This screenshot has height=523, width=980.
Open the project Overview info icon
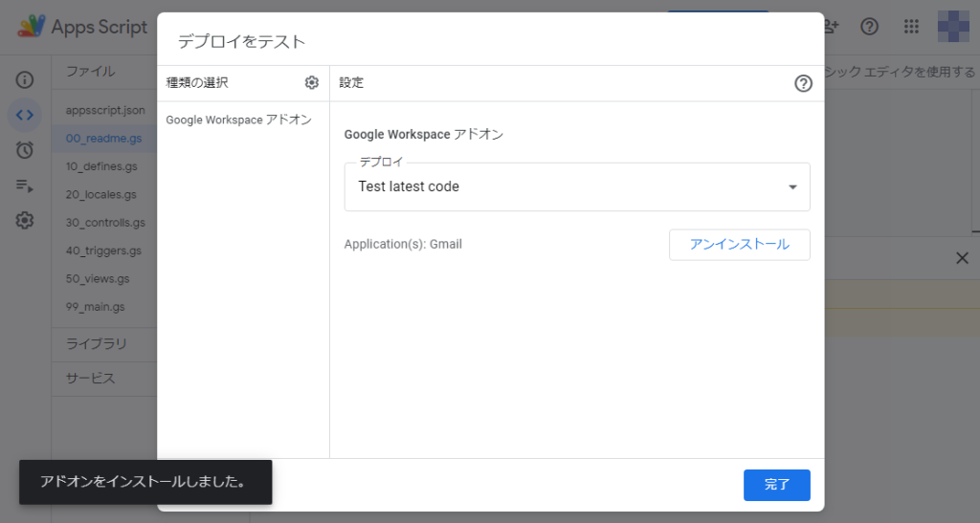(x=24, y=80)
